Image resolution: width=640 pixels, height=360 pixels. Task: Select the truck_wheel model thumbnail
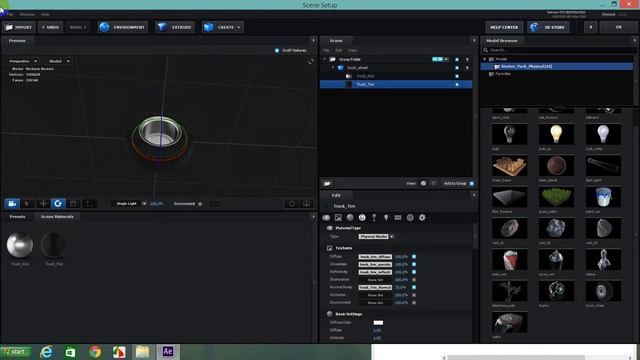[x=602, y=291]
